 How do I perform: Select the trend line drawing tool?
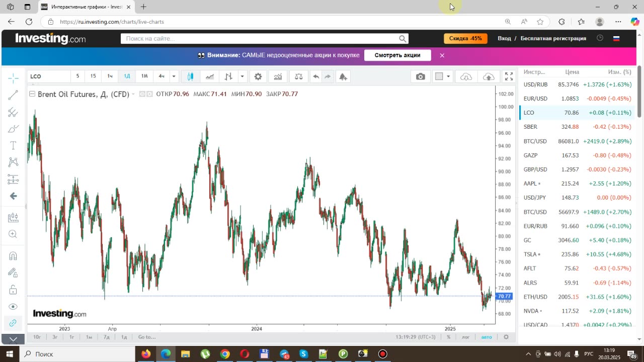(x=13, y=95)
